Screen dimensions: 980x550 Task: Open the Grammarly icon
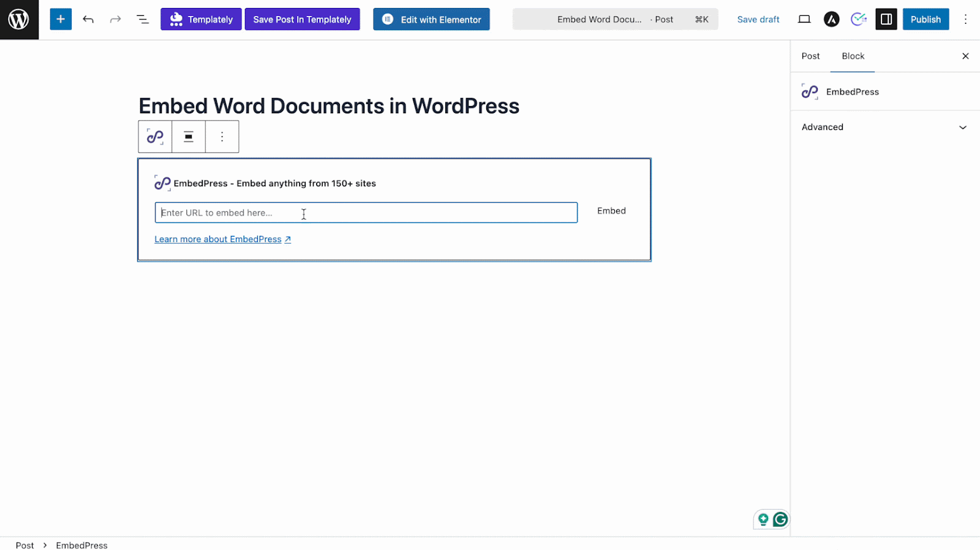pos(780,519)
